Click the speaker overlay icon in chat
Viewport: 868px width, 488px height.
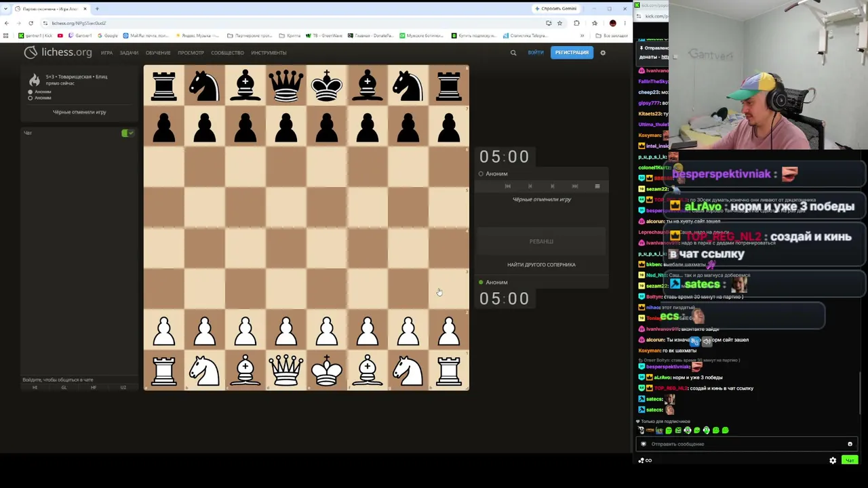tap(707, 342)
